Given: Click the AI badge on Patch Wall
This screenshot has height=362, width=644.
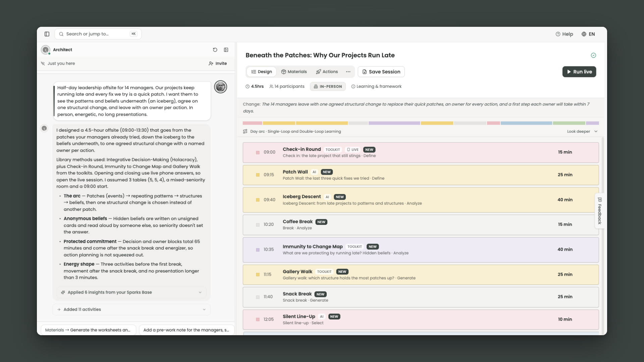Looking at the screenshot, I should pos(314,172).
